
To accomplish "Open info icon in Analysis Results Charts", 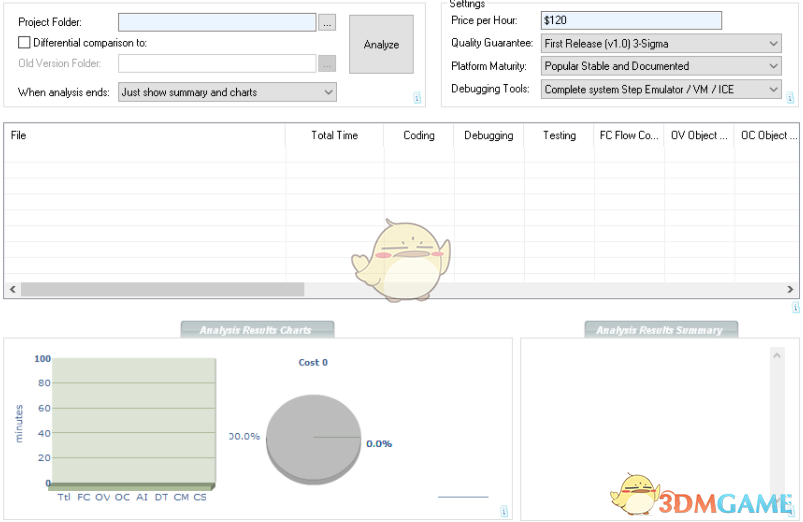I will 504,511.
